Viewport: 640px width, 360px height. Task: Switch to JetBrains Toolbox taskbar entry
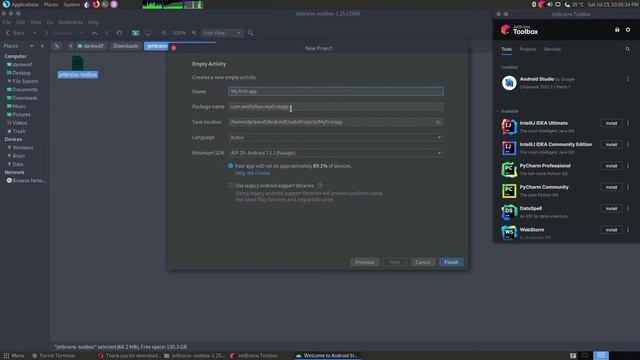click(x=254, y=356)
